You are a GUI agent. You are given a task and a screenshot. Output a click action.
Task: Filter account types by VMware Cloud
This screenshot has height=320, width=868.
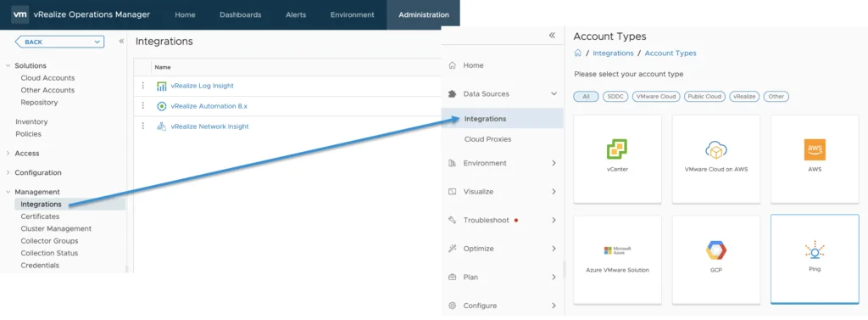tap(656, 97)
